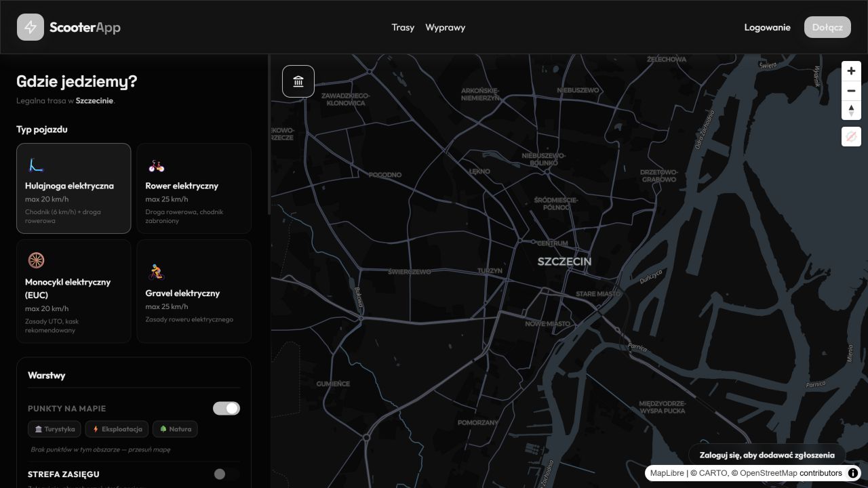Click the STARE MIASTO map label
Image resolution: width=868 pixels, height=488 pixels.
[598, 294]
